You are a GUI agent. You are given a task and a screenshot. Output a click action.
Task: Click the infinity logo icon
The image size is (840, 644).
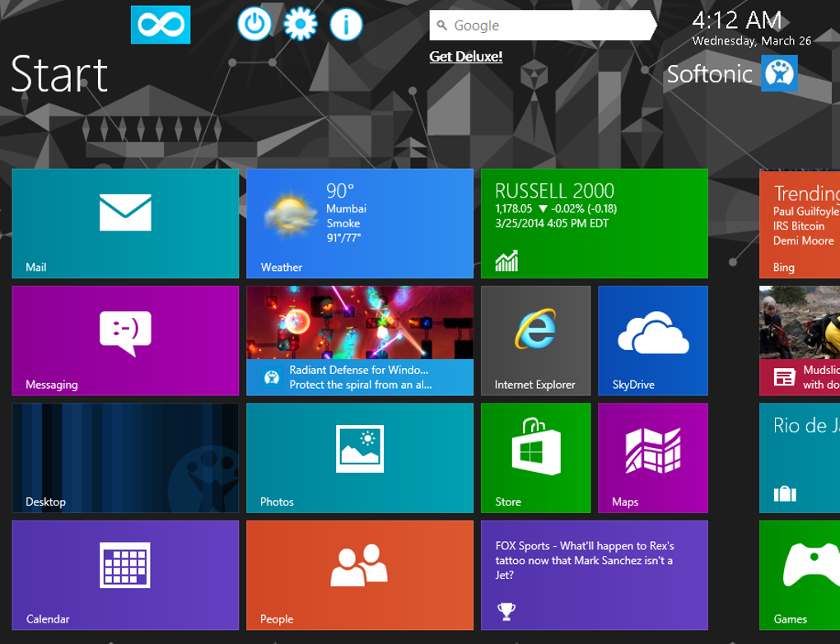click(161, 24)
